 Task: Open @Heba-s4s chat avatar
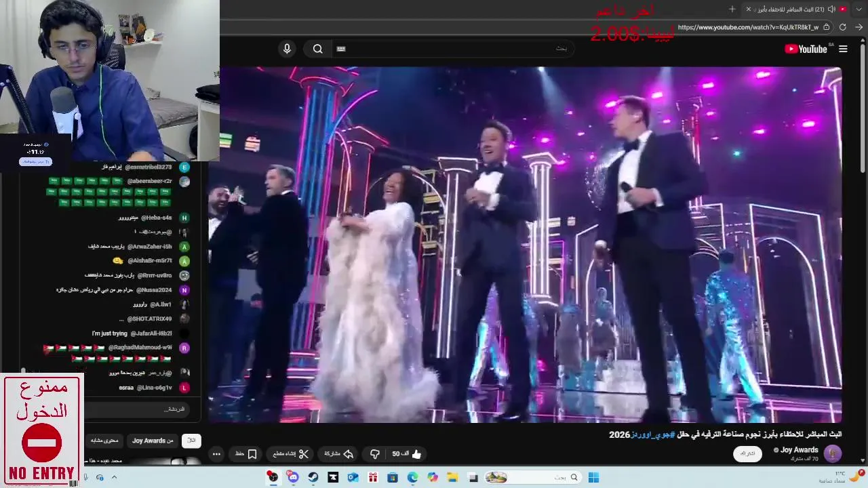184,218
